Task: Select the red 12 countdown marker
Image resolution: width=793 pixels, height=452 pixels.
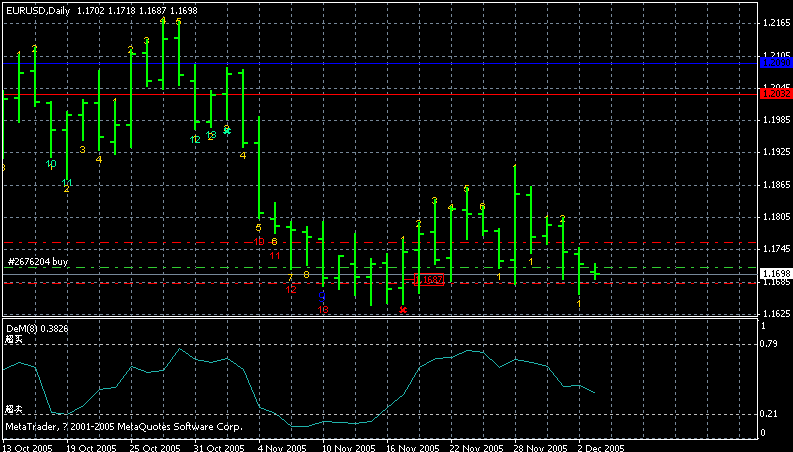Action: point(291,290)
